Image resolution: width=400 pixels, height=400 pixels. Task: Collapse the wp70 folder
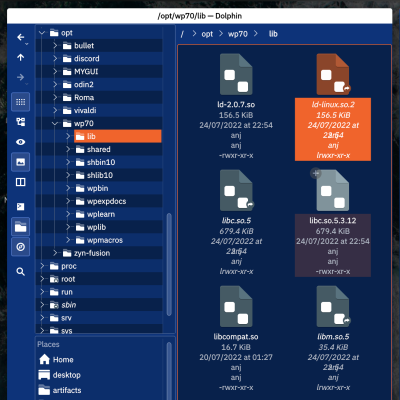[x=55, y=123]
